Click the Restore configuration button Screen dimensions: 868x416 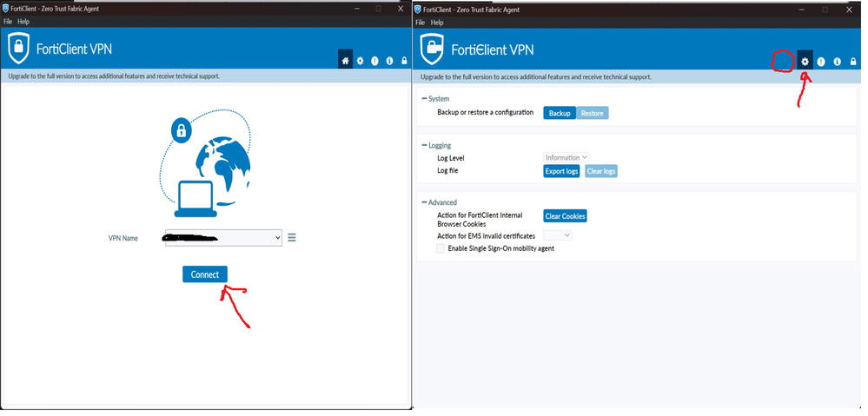click(x=593, y=113)
